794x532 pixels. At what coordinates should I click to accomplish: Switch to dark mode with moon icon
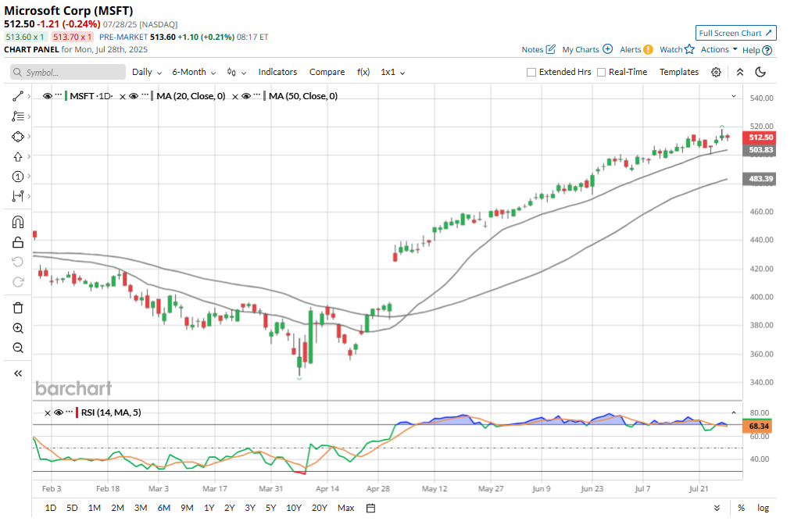(760, 72)
